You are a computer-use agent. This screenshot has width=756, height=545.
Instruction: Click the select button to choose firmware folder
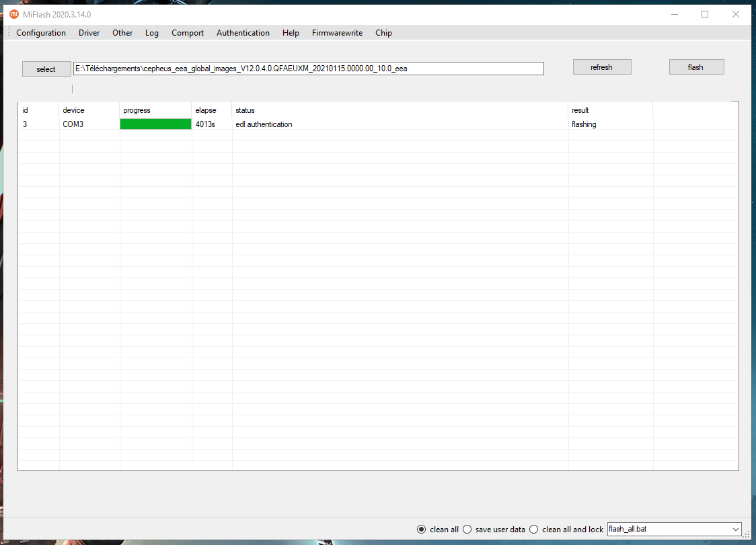pyautogui.click(x=46, y=69)
